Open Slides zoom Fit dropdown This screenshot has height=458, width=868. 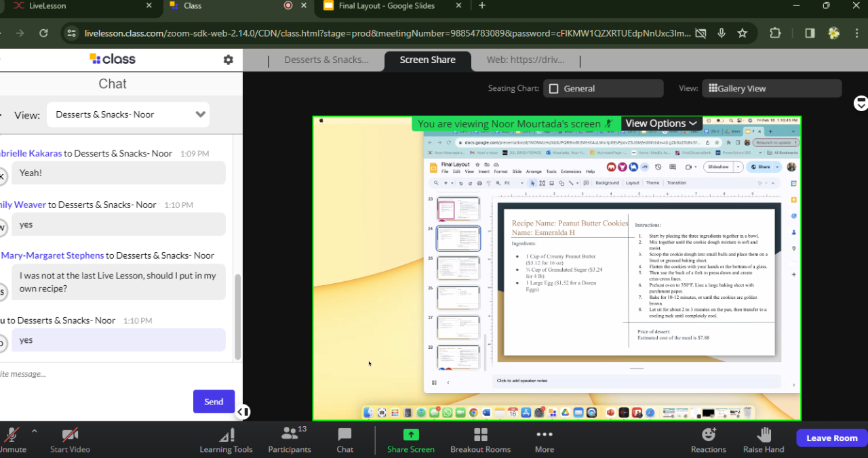[514, 183]
